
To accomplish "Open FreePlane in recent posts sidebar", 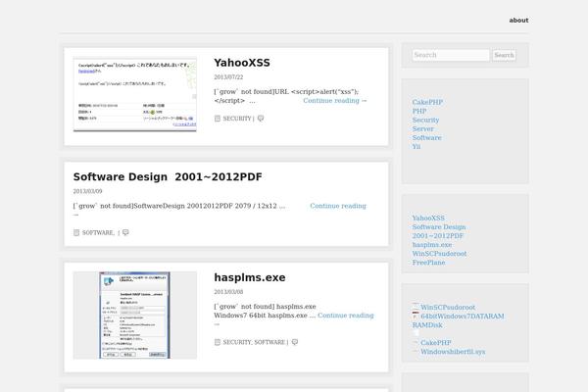I will (428, 263).
